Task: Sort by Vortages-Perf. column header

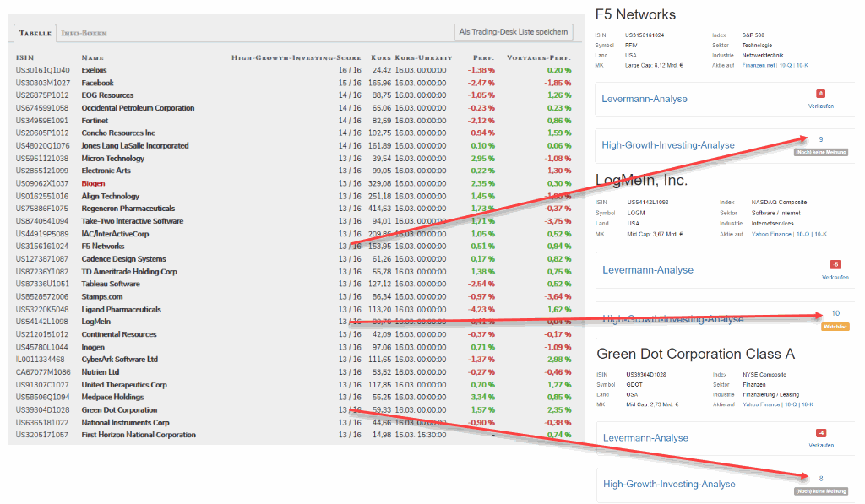Action: tap(538, 57)
